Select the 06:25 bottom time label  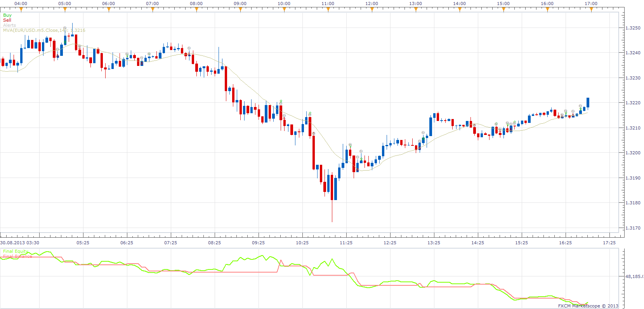point(127,243)
